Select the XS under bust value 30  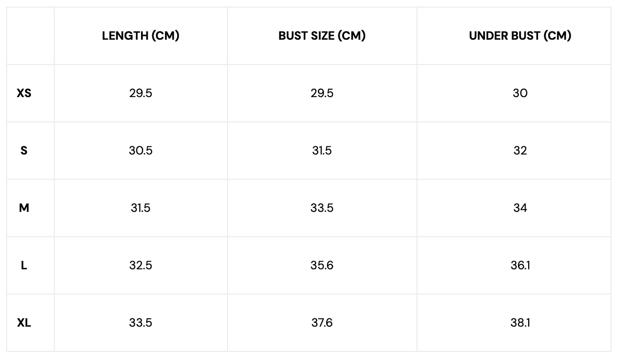(x=520, y=93)
